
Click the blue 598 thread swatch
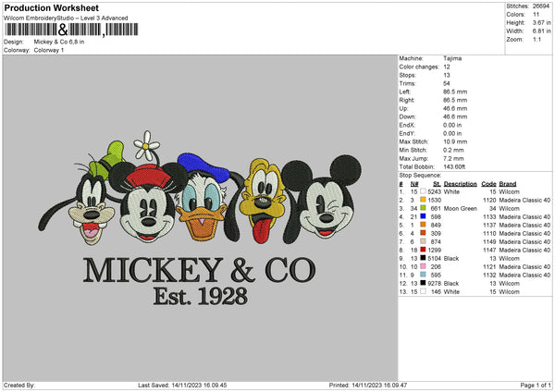422,216
